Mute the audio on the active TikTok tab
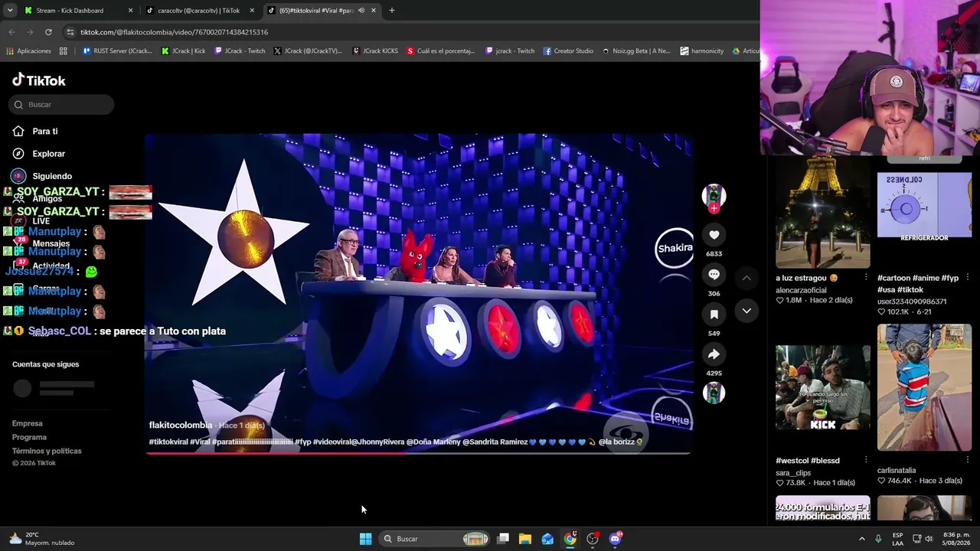The height and width of the screenshot is (551, 980). click(361, 11)
